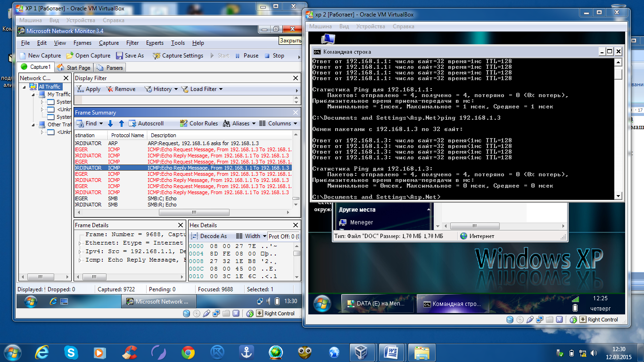The width and height of the screenshot is (644, 362).
Task: Open the Experts menu
Action: (155, 43)
